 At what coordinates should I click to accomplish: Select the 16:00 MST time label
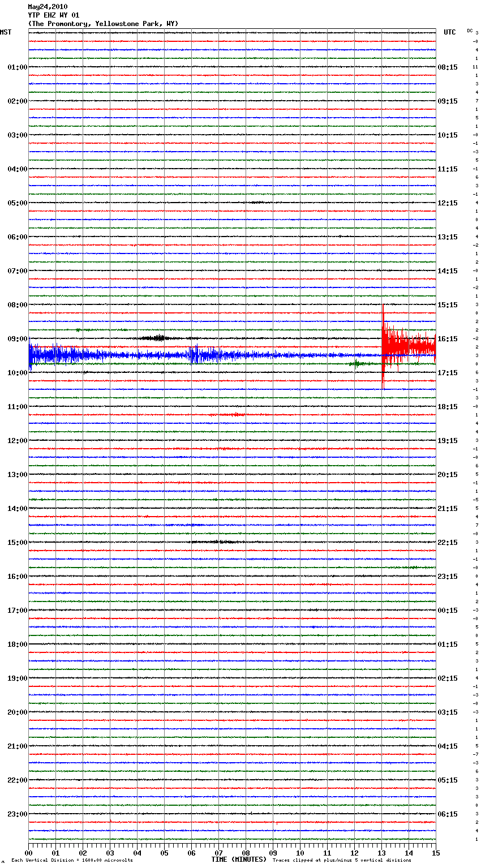[17, 577]
